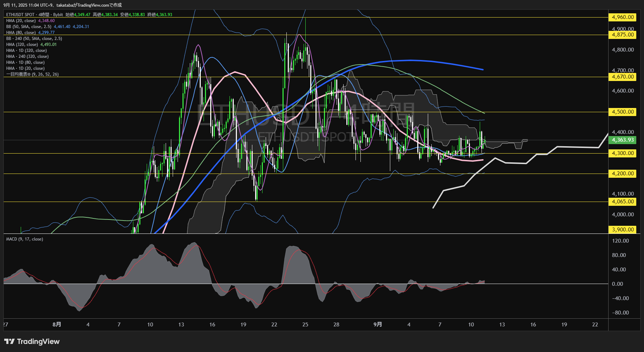Select the HMA · 1D (80, close) legend
This screenshot has height=352, width=644.
25,62
